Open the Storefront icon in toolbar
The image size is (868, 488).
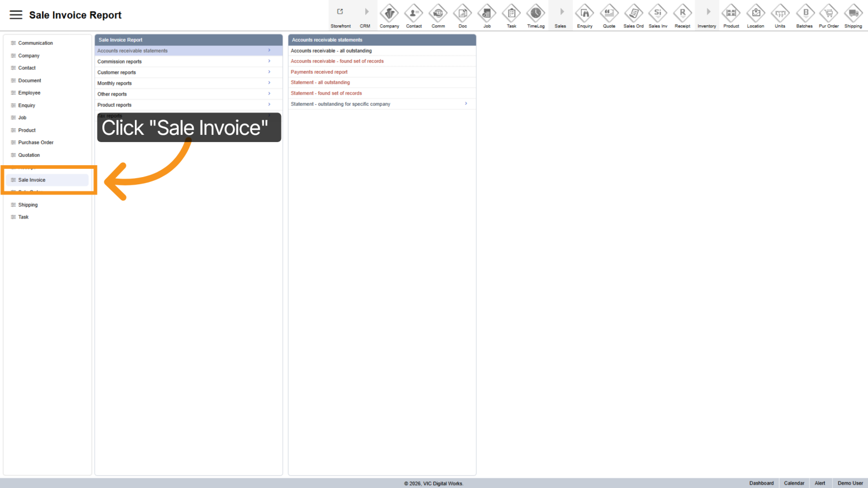tap(340, 12)
